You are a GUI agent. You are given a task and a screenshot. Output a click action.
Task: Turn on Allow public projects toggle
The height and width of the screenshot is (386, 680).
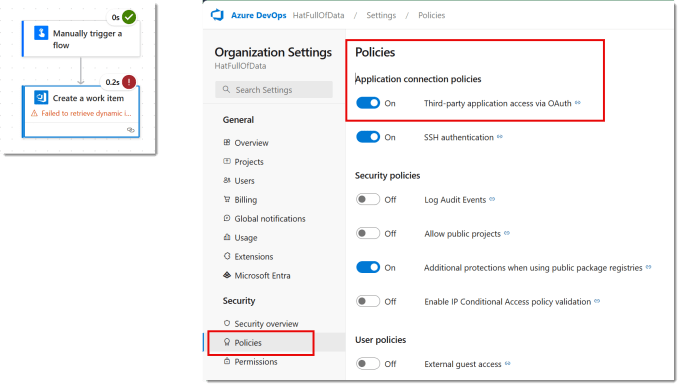coord(368,233)
